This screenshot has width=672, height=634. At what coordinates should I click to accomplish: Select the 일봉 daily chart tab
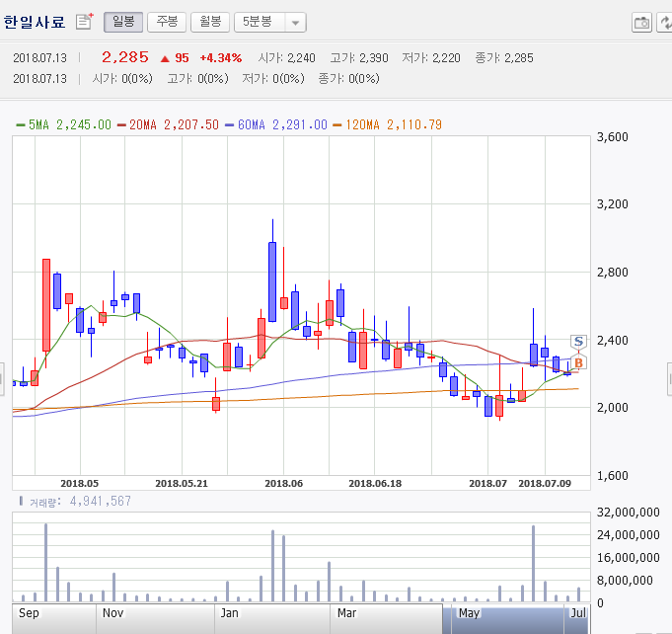point(123,22)
